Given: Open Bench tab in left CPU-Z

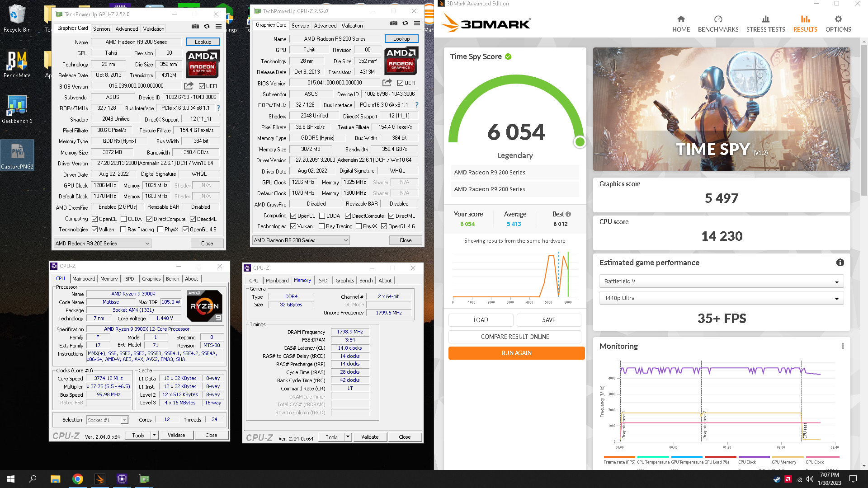Looking at the screenshot, I should point(172,279).
